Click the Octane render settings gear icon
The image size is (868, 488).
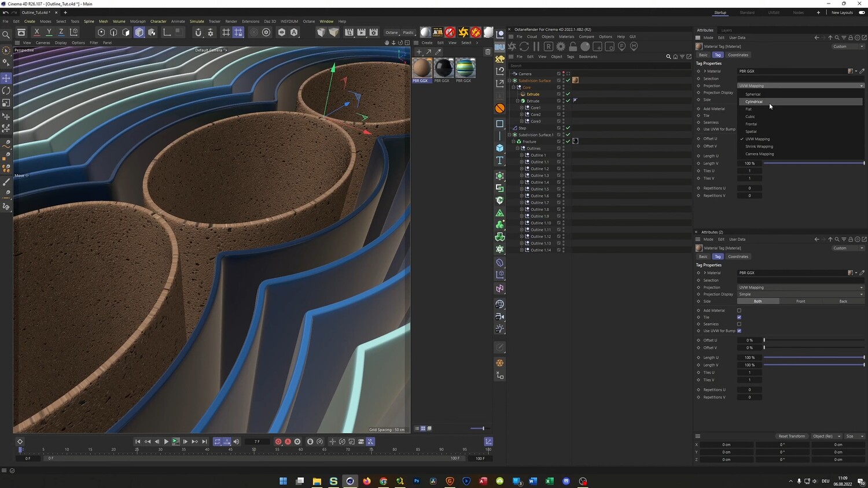click(561, 46)
